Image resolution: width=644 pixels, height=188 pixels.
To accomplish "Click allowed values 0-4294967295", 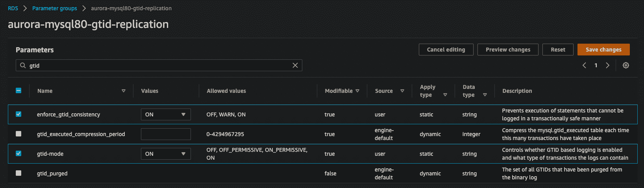I will pyautogui.click(x=225, y=134).
